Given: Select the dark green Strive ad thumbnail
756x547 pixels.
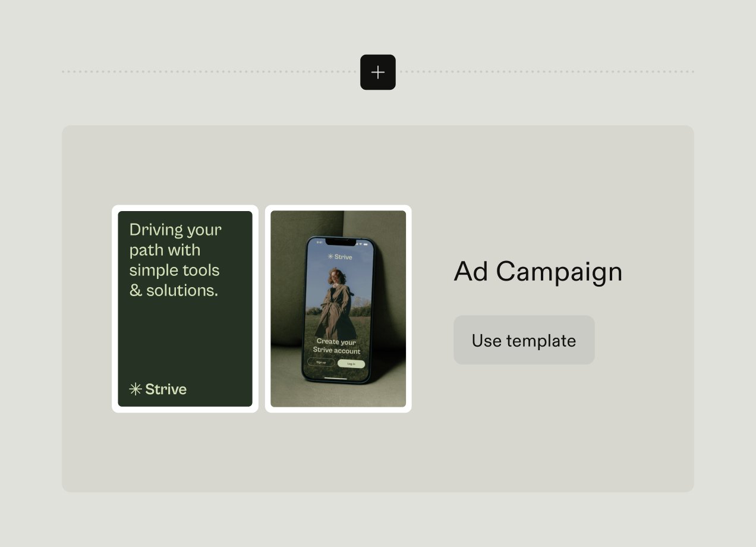Looking at the screenshot, I should click(185, 309).
